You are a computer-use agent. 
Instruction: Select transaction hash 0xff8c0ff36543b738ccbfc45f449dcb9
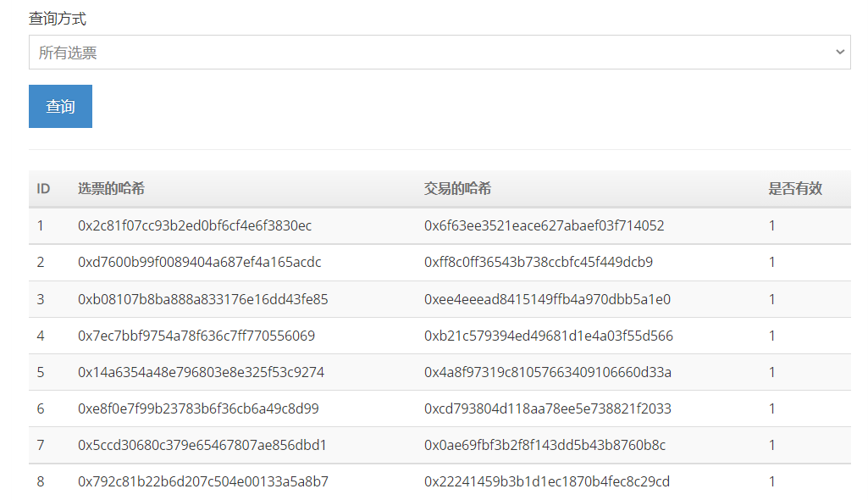pos(539,262)
